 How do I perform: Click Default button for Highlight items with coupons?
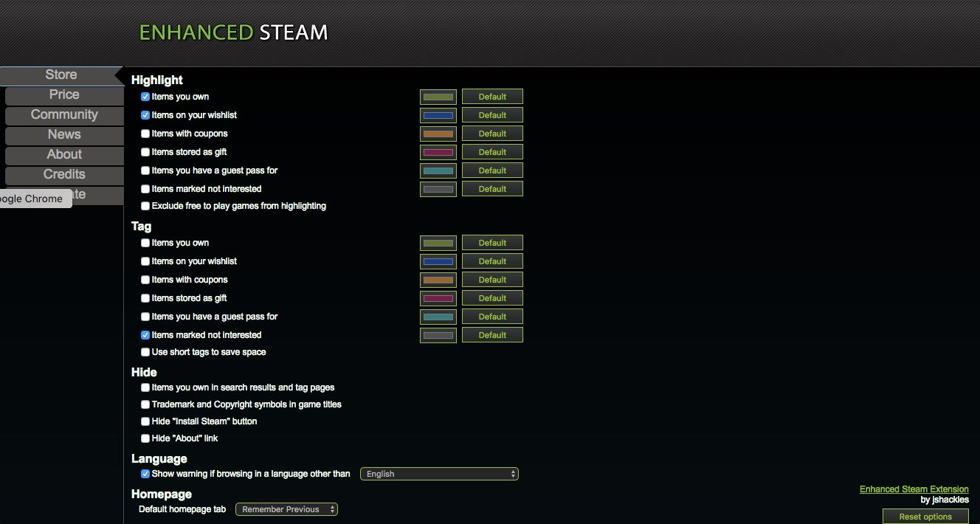[492, 134]
